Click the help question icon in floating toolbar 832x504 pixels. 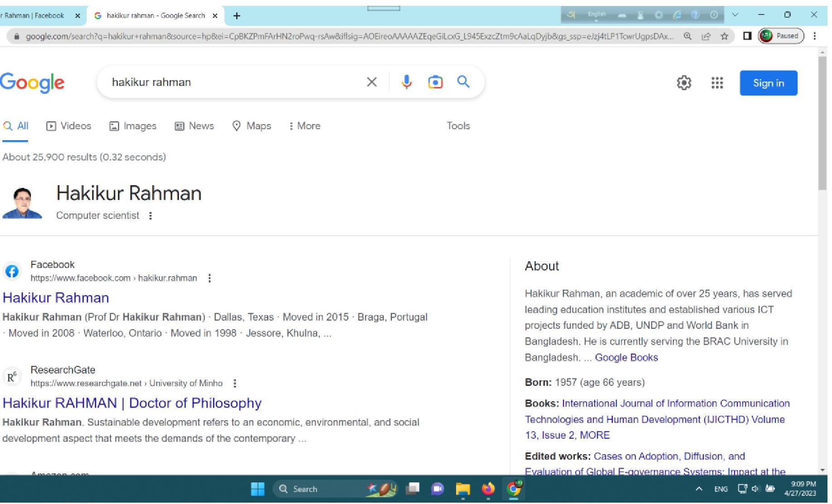click(x=695, y=15)
